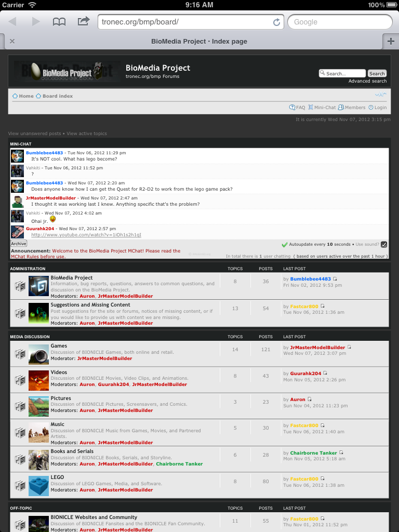Tap the Google search field
399x532 pixels.
coord(340,22)
